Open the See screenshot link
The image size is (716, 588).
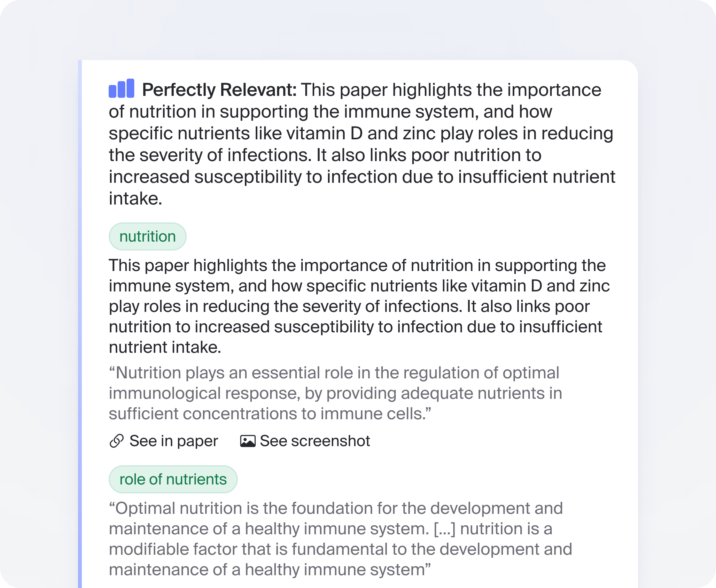315,441
